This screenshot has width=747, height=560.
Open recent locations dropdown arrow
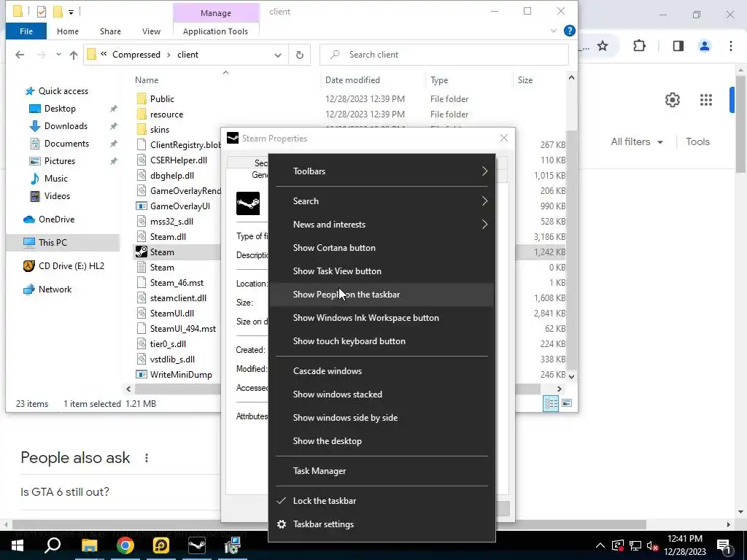[x=58, y=55]
